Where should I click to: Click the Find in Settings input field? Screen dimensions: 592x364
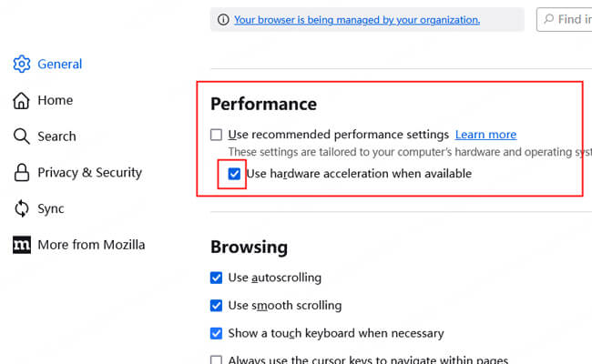(x=574, y=19)
